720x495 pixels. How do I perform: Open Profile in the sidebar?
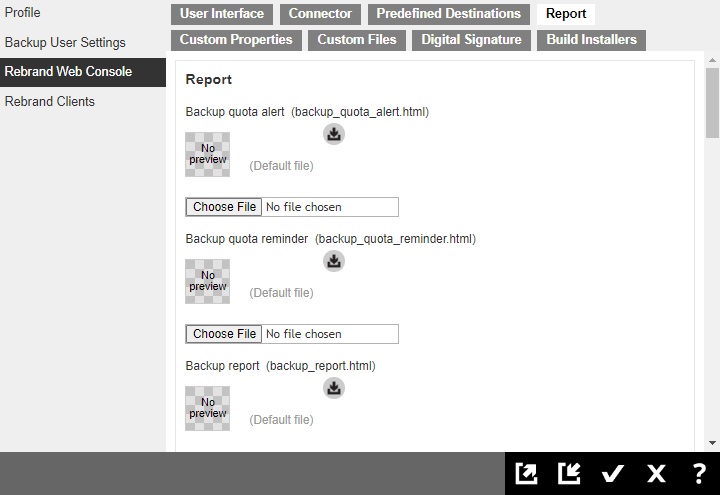22,12
